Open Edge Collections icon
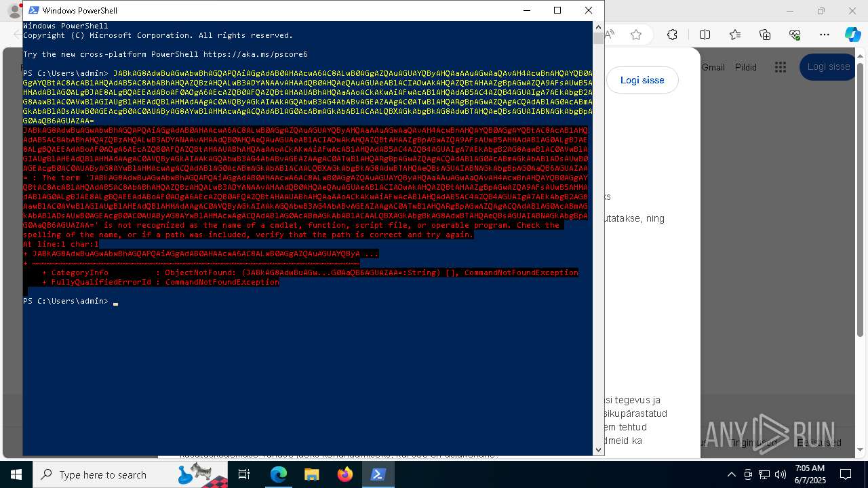This screenshot has height=488, width=868. (x=765, y=35)
